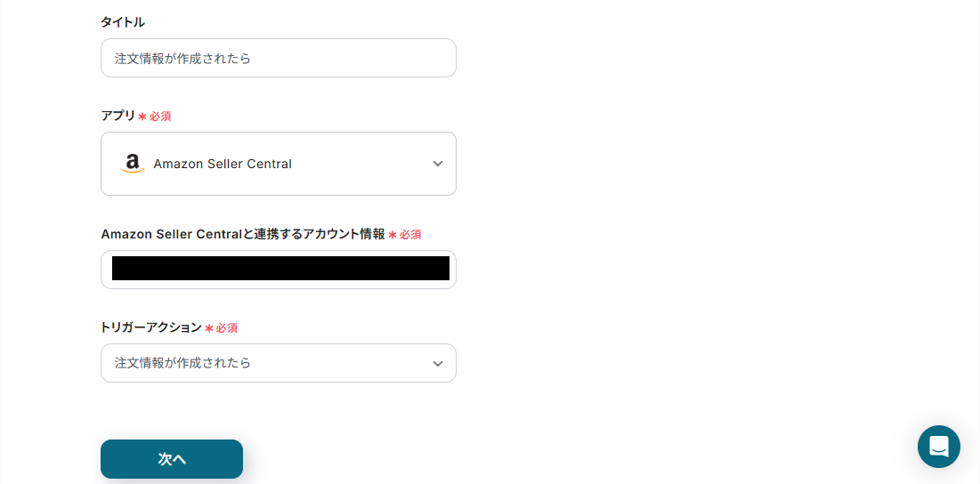Click the 必須 marker beside アプリ
This screenshot has height=484, width=980.
pyautogui.click(x=160, y=117)
